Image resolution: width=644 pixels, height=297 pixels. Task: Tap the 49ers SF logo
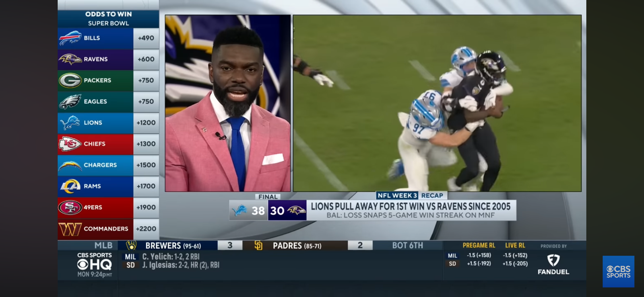coord(70,207)
